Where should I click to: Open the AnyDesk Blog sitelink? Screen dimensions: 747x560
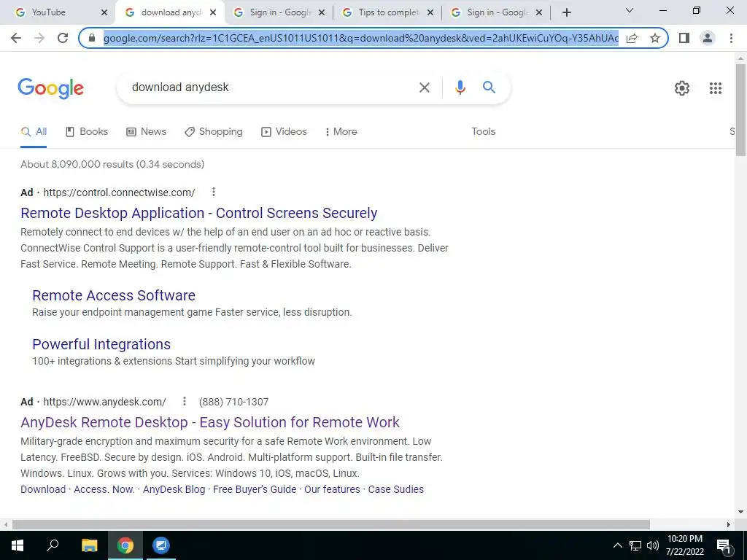[x=174, y=489]
